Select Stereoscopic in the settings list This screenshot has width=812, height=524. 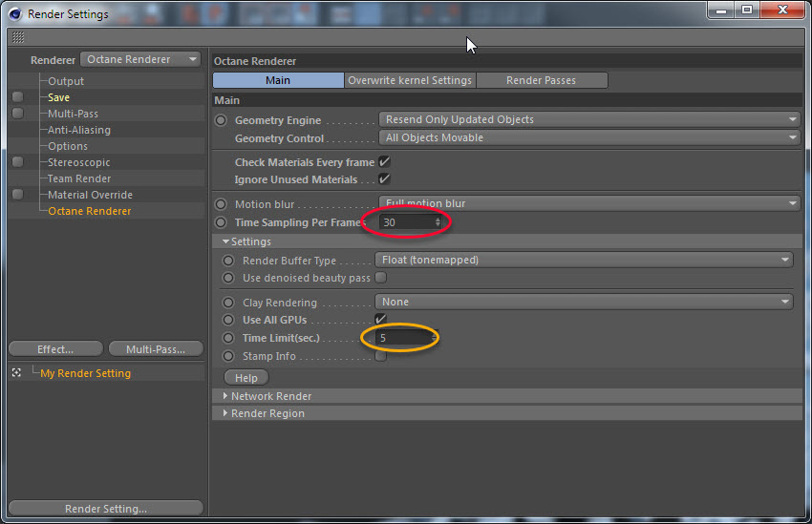(x=79, y=162)
